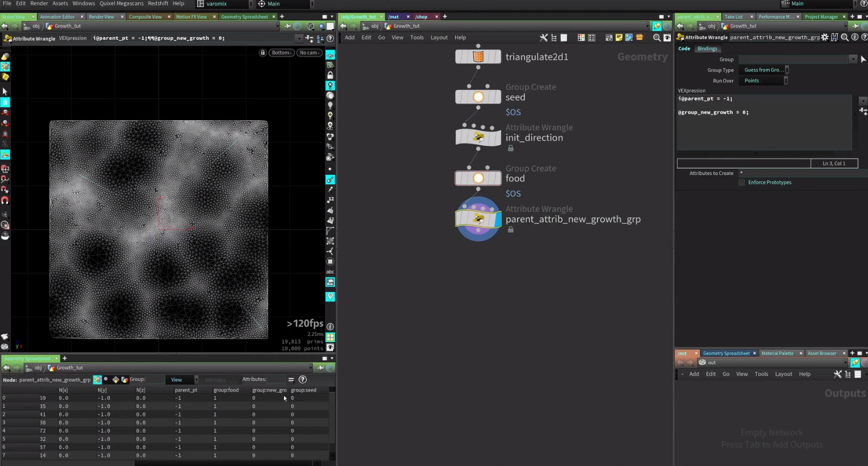Toggle points display in Geometry Spreadsheet
This screenshot has width=868, height=466.
tap(97, 380)
